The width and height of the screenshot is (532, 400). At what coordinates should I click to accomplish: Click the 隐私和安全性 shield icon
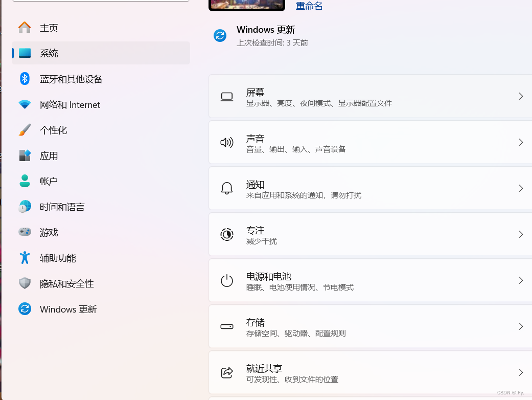click(25, 283)
